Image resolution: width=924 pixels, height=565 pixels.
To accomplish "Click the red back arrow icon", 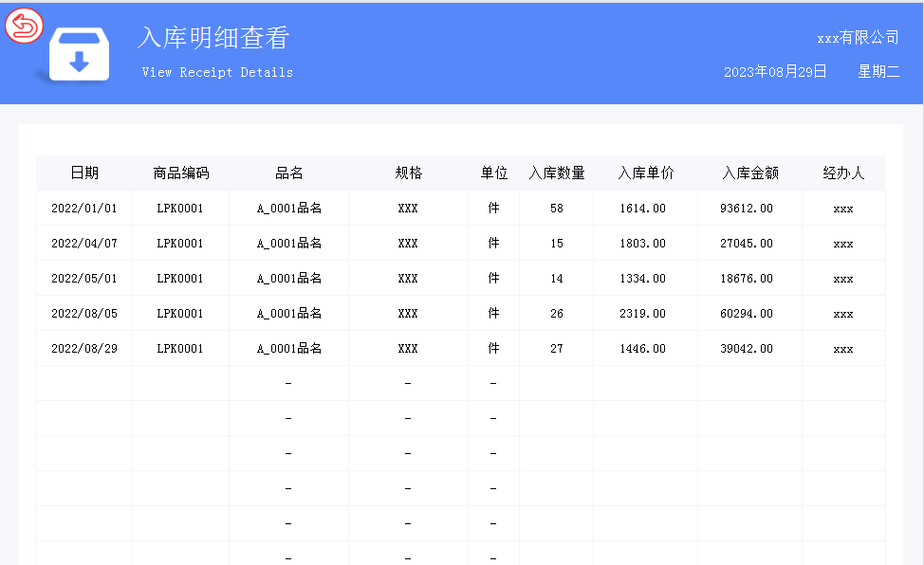I will coord(24,26).
